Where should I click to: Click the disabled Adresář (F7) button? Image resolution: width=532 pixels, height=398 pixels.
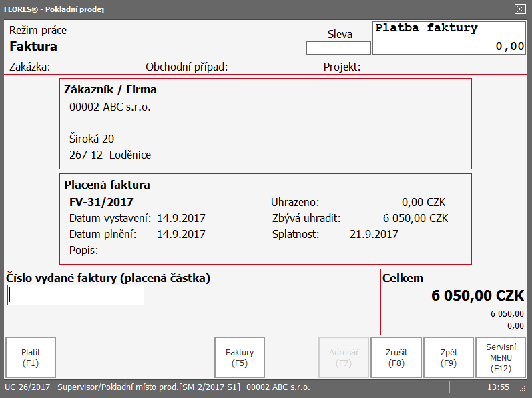pyautogui.click(x=344, y=357)
